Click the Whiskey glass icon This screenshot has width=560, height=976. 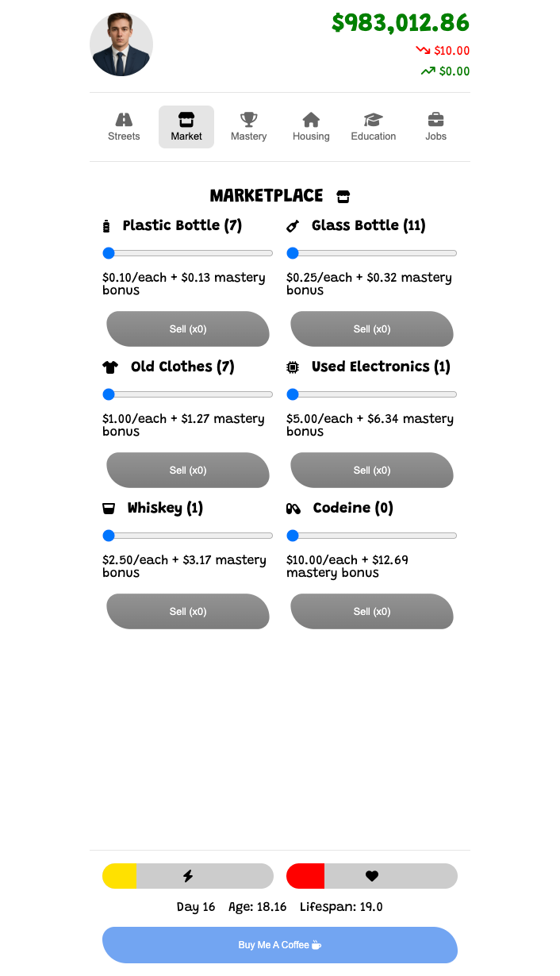point(109,509)
